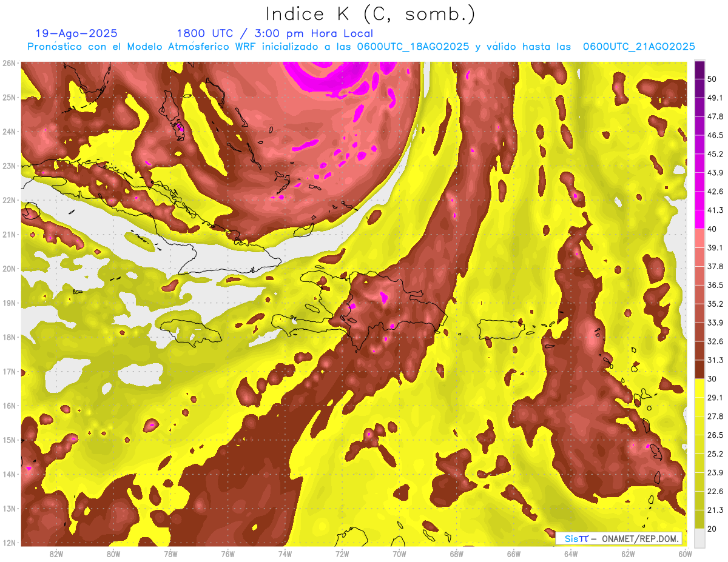Click the color bar value '46.5'

715,135
